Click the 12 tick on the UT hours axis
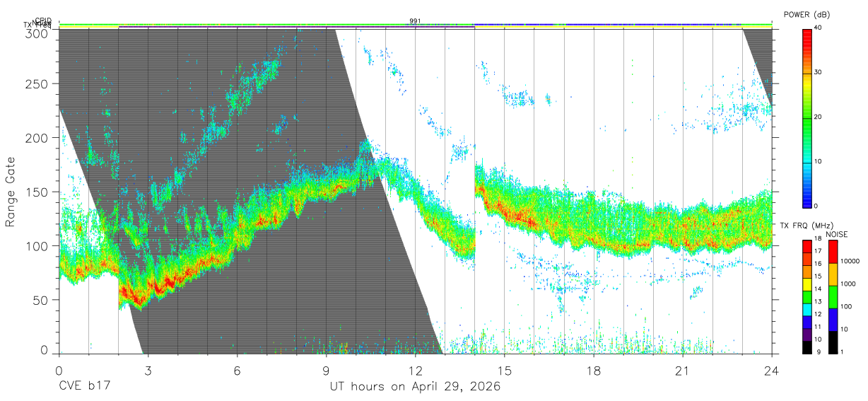 pos(415,371)
